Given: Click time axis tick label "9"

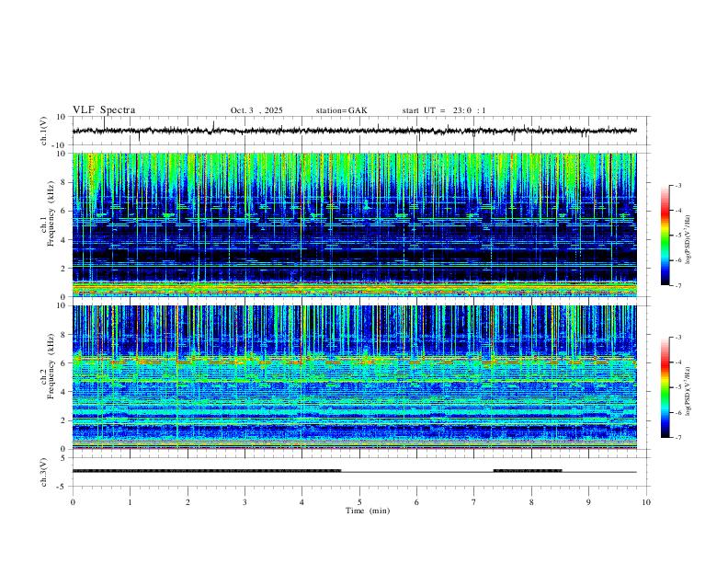Looking at the screenshot, I should [x=588, y=502].
